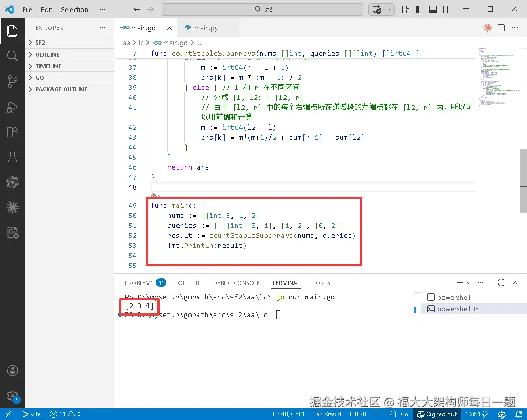Open the Source Control view
The image size is (527, 420).
tap(13, 81)
